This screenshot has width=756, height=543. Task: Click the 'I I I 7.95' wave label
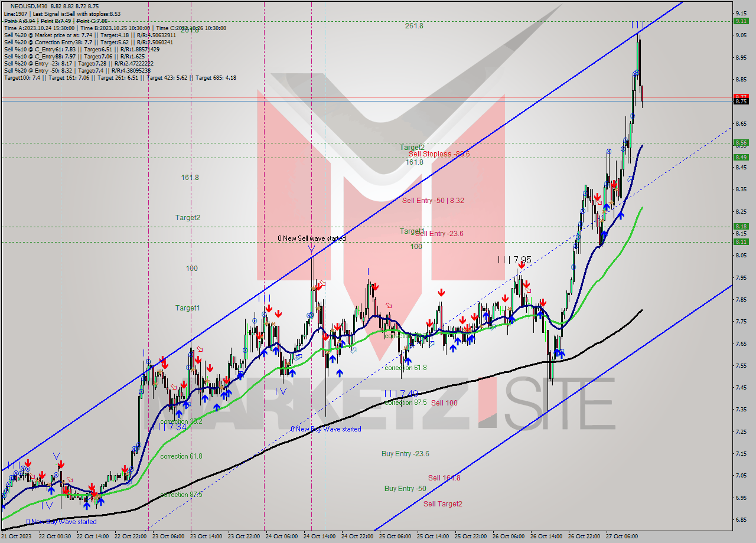coord(514,260)
